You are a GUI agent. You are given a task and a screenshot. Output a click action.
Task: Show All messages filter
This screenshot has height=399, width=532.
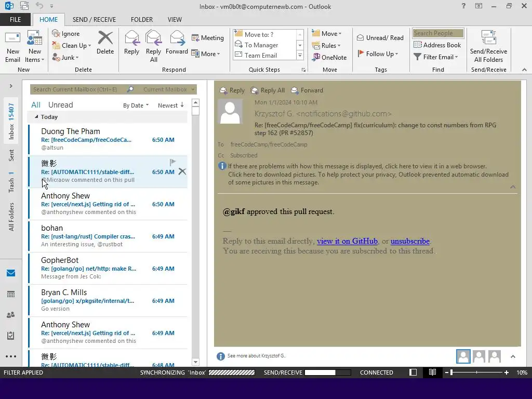point(36,105)
